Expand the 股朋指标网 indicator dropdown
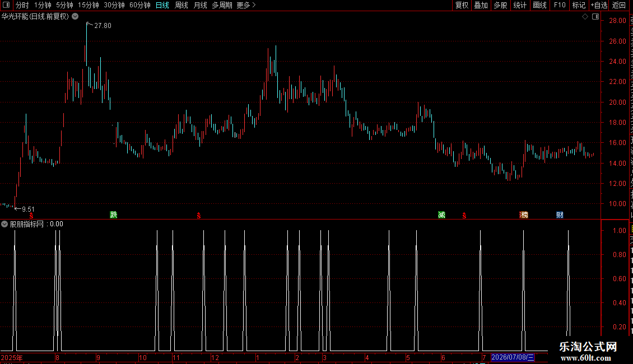Image resolution: width=633 pixels, height=364 pixels. point(4,224)
